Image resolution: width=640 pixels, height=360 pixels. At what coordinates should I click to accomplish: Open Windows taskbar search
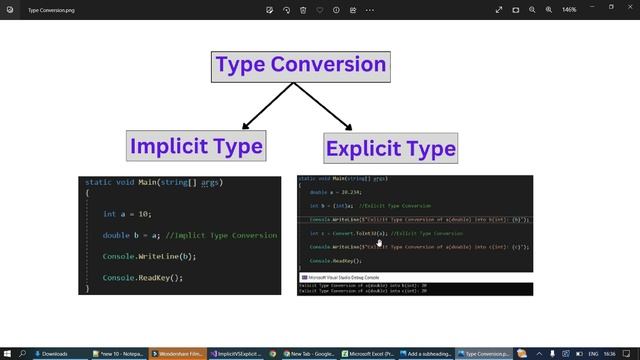click(x=22, y=354)
